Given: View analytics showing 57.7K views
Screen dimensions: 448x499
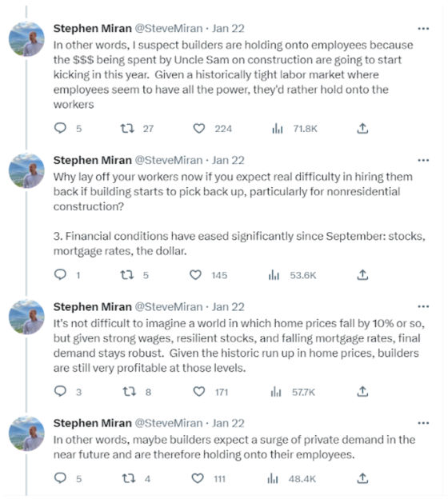Looking at the screenshot, I should click(276, 391).
